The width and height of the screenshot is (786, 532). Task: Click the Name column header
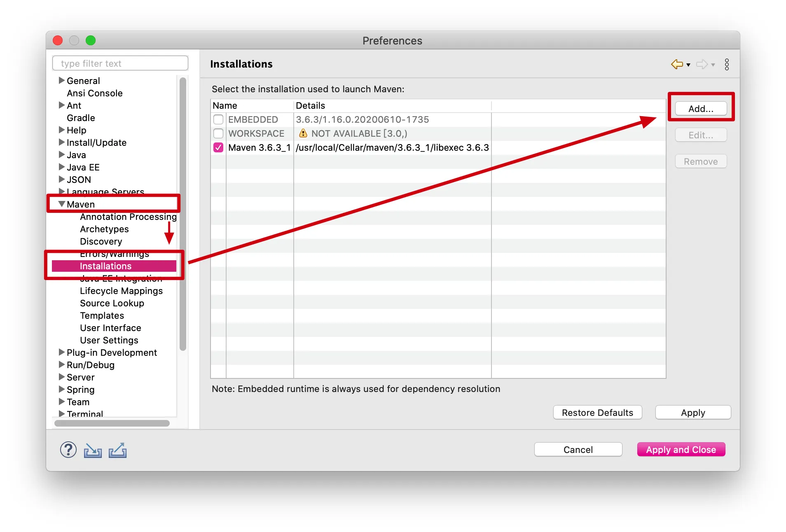tap(252, 106)
